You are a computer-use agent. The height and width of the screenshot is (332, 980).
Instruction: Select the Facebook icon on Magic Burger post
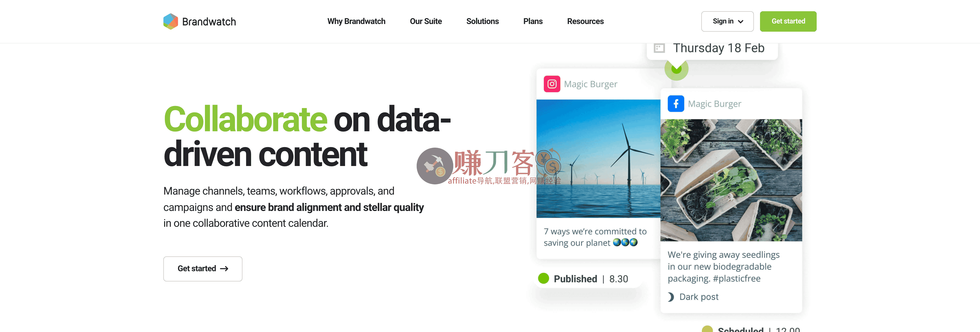tap(676, 103)
